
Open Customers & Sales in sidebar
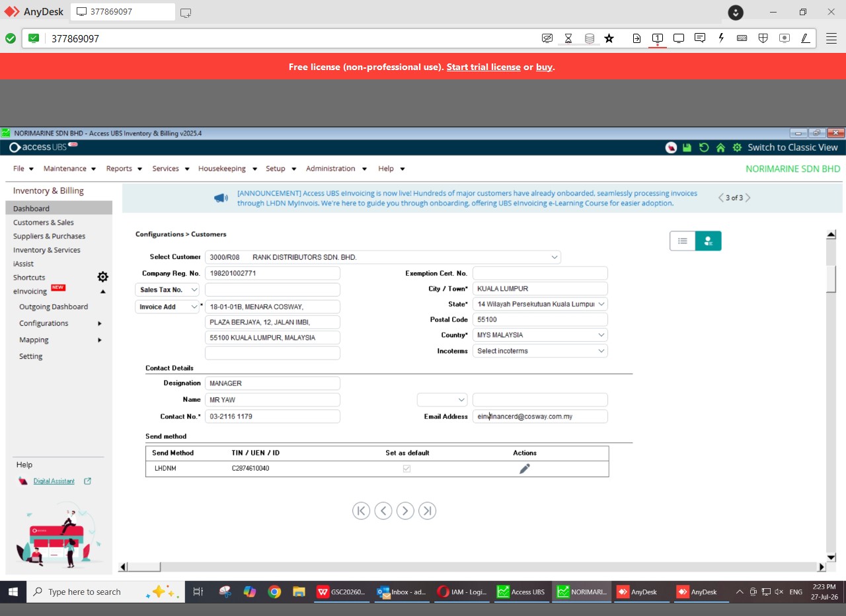click(44, 223)
